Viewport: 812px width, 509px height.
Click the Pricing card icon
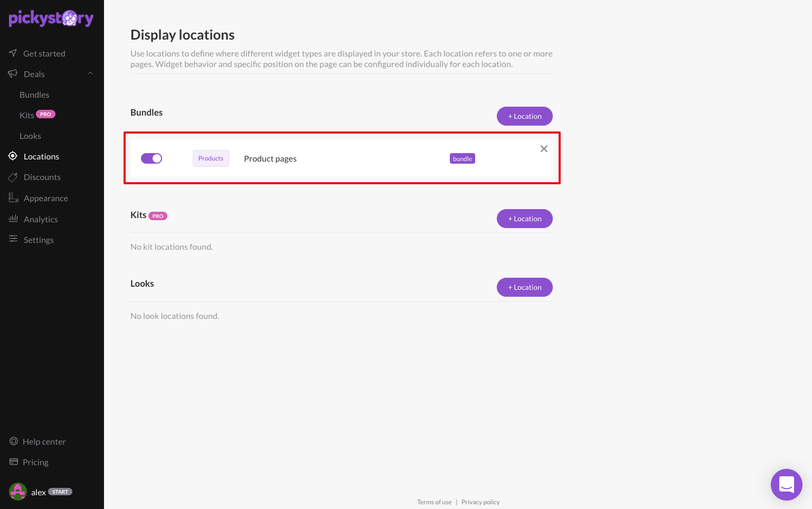click(14, 461)
